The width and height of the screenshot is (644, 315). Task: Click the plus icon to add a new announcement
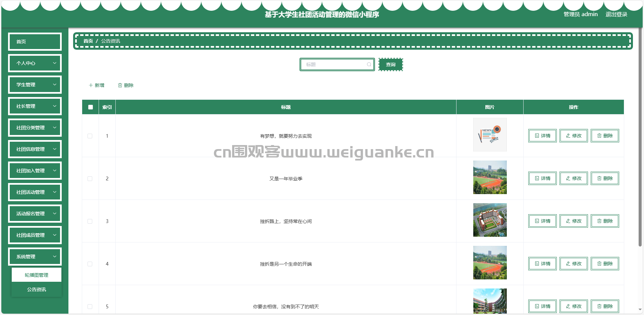91,85
